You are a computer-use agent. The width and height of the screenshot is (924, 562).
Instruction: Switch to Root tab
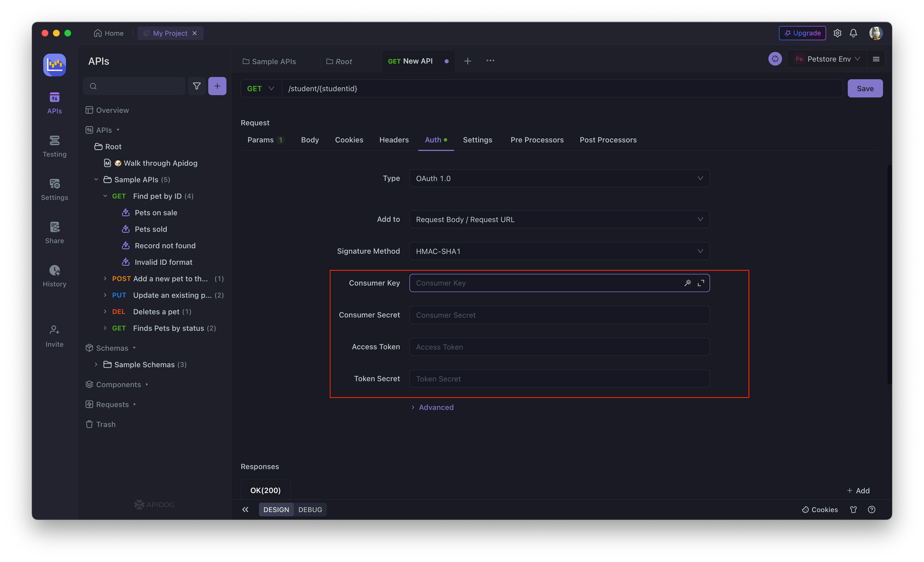pos(339,61)
